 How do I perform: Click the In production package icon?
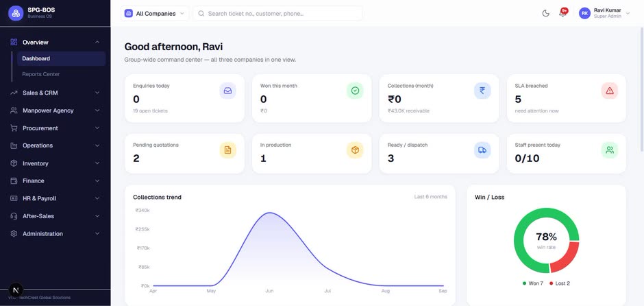pos(355,150)
